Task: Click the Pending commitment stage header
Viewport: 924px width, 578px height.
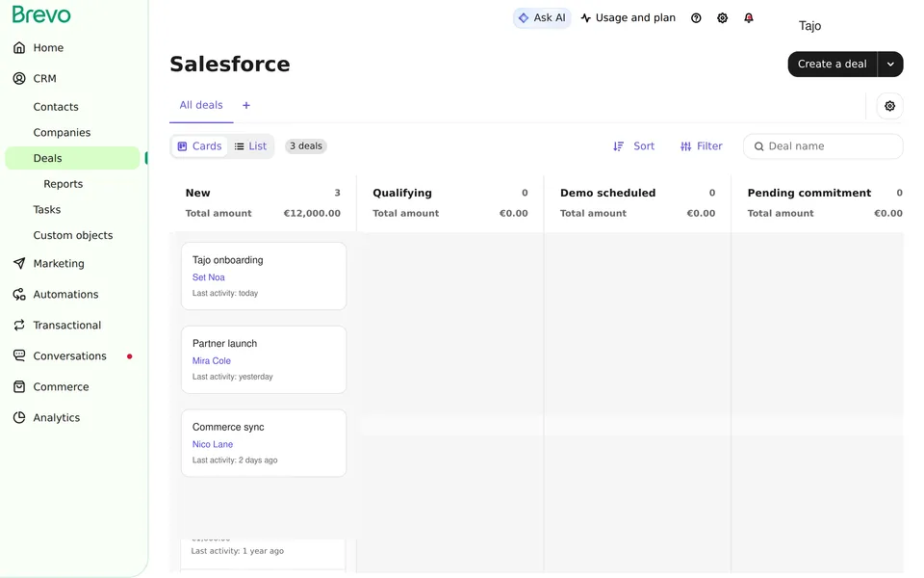Action: coord(809,193)
